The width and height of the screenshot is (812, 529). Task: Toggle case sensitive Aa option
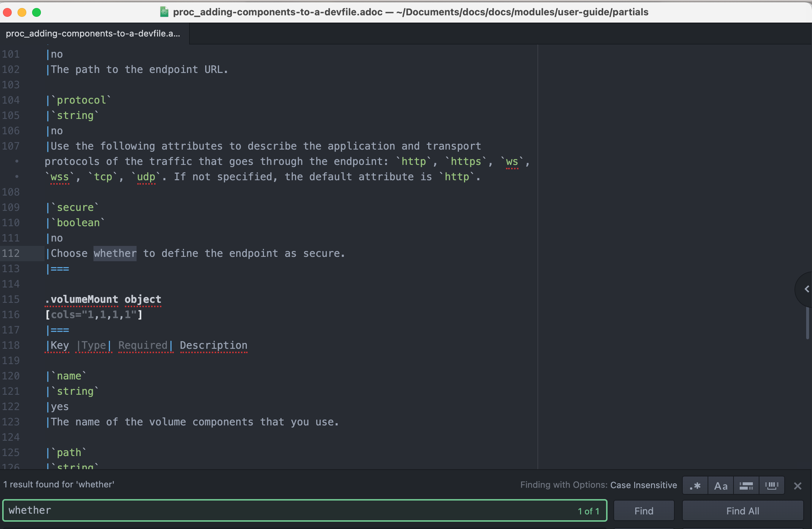click(x=721, y=486)
